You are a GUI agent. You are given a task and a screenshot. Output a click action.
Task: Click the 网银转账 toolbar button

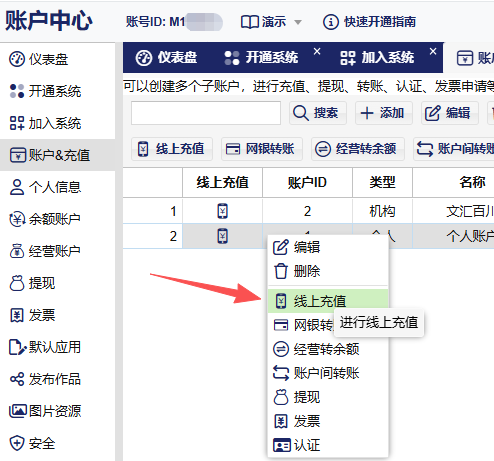[x=262, y=149]
